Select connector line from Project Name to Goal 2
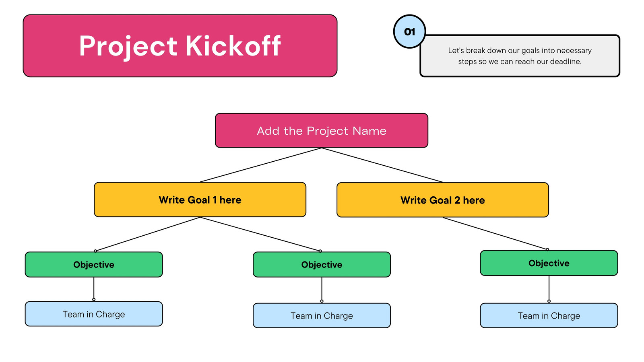Viewport: 644px width, 362px height. pyautogui.click(x=382, y=165)
